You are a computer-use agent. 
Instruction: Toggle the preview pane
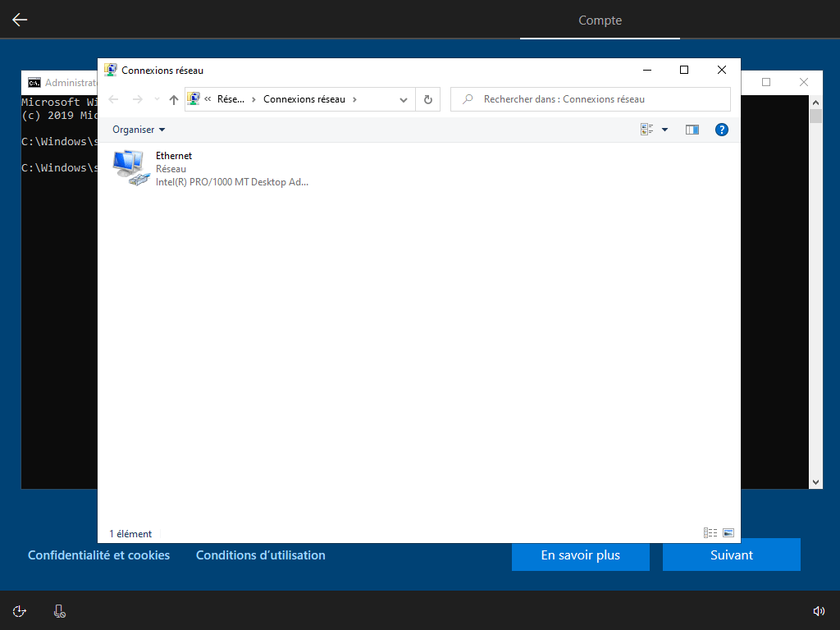click(692, 130)
